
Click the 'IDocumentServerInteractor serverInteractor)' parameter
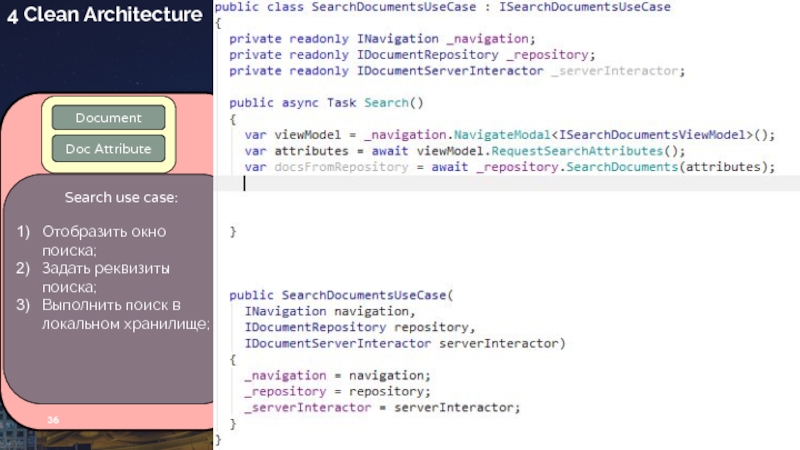coord(405,343)
